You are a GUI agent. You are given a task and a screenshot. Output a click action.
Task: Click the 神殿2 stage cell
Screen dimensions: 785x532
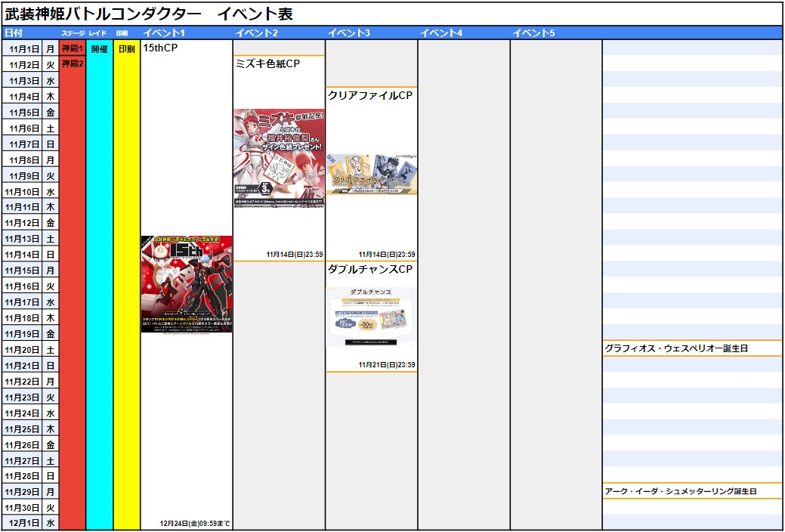point(73,64)
